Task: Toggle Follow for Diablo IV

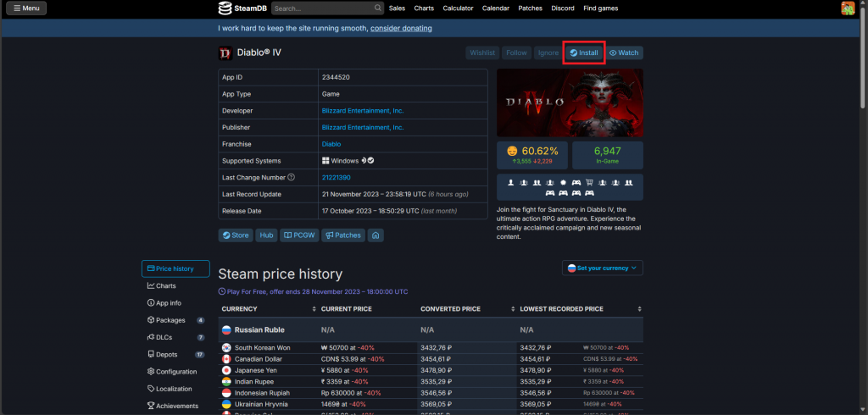Action: point(516,53)
